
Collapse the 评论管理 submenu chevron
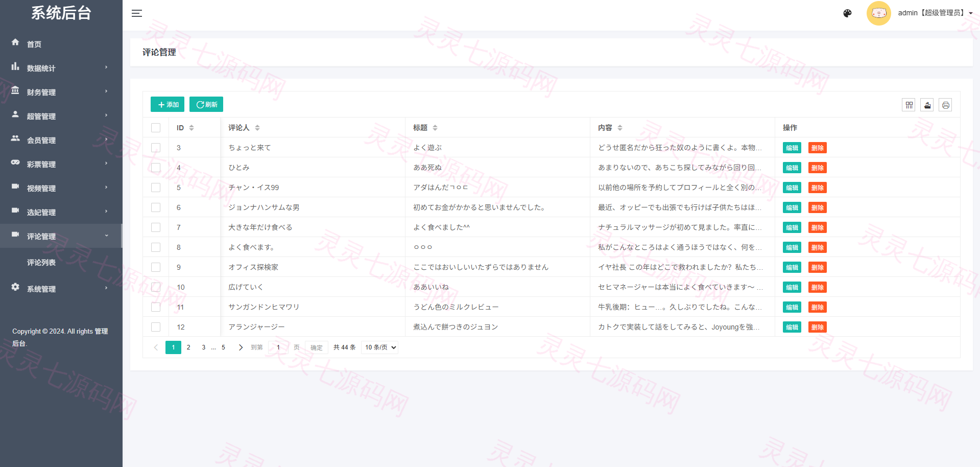tap(106, 236)
